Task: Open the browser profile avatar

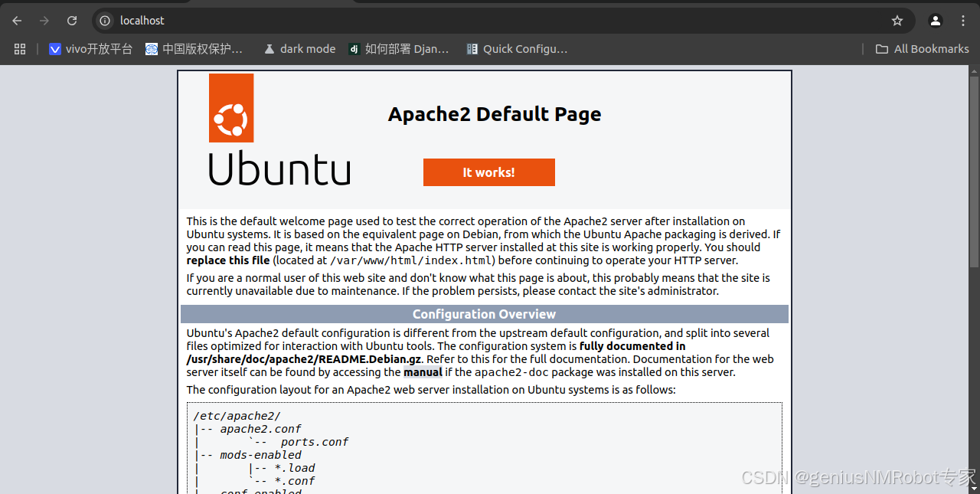Action: point(935,21)
